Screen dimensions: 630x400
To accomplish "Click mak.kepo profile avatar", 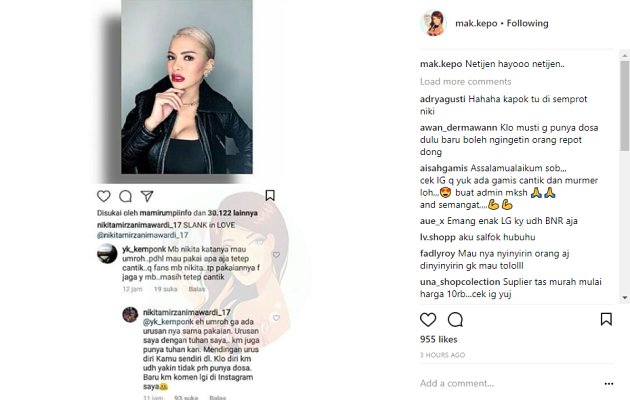I will click(x=433, y=23).
